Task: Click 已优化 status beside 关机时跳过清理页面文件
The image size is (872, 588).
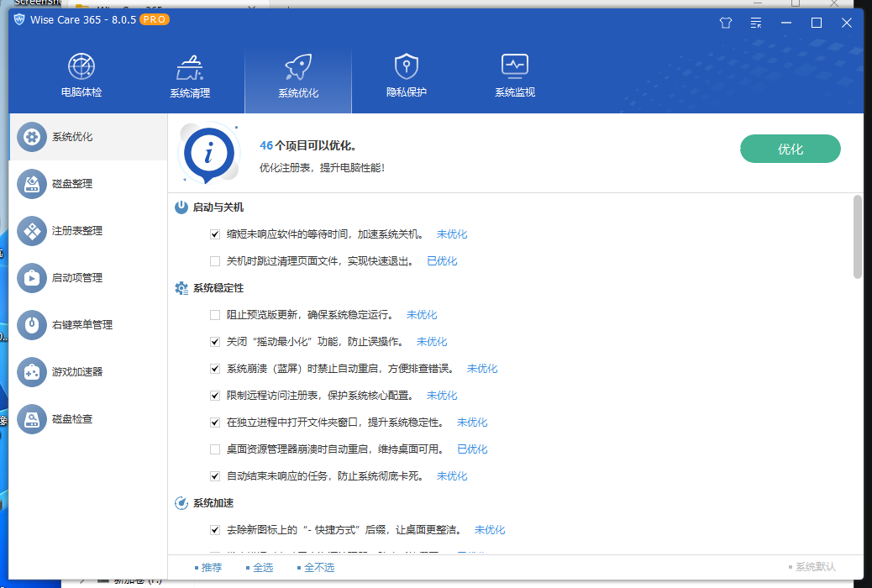Action: [442, 261]
